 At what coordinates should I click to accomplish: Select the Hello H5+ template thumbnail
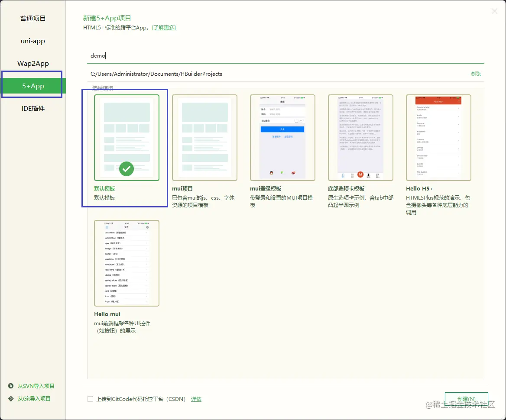click(x=438, y=138)
